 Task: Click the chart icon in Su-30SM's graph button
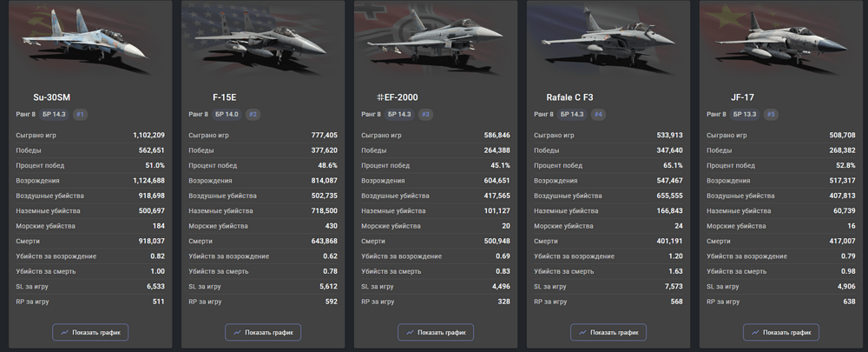[65, 332]
